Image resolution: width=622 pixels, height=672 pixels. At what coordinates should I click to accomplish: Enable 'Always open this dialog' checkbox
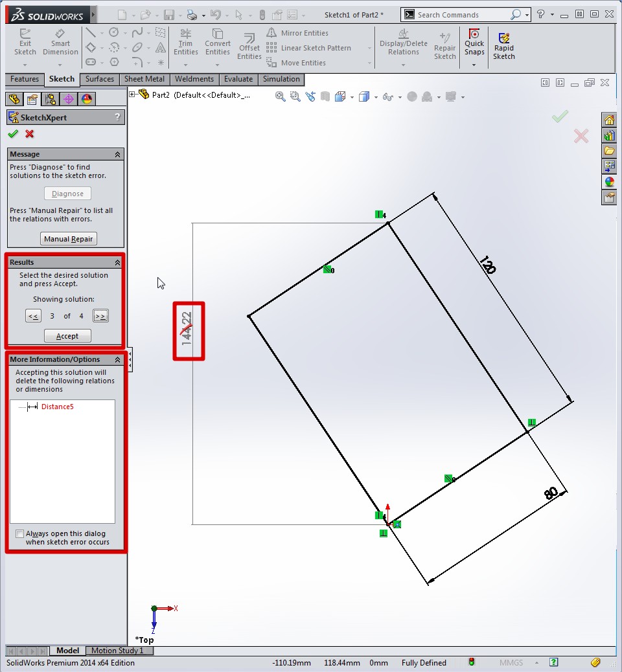pos(20,534)
